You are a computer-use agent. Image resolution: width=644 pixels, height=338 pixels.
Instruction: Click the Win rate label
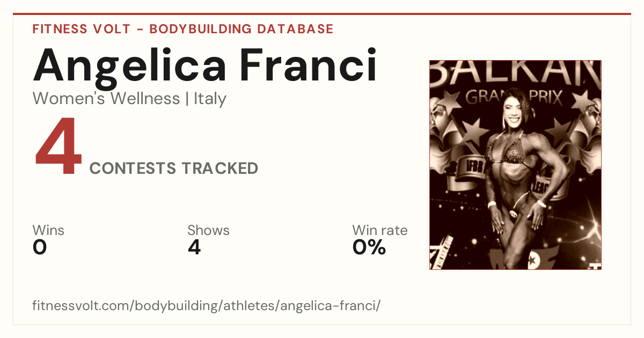(x=380, y=231)
